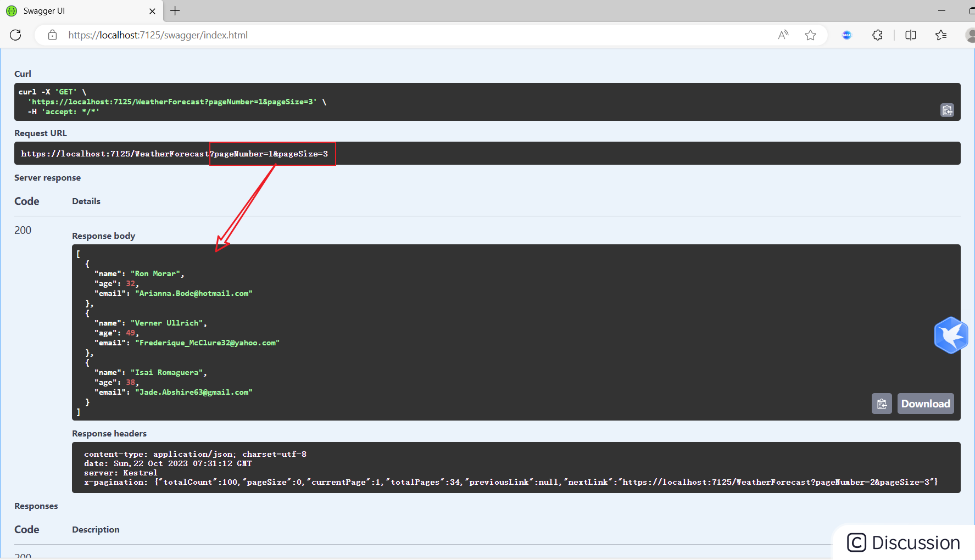Close the Swagger UI tab

(x=152, y=11)
